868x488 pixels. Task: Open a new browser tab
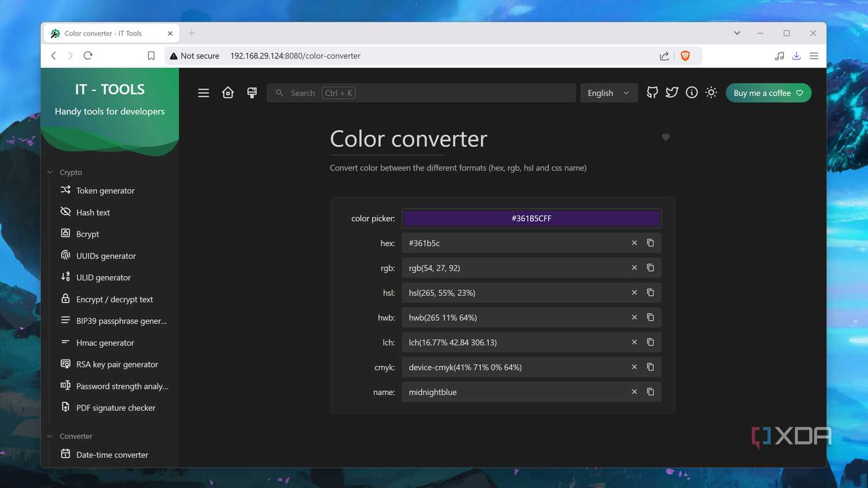coord(192,33)
